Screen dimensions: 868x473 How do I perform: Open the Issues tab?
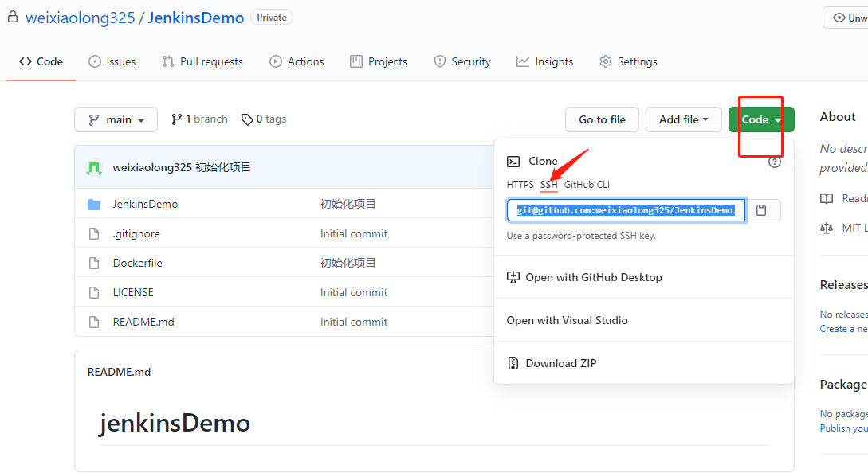[x=112, y=61]
